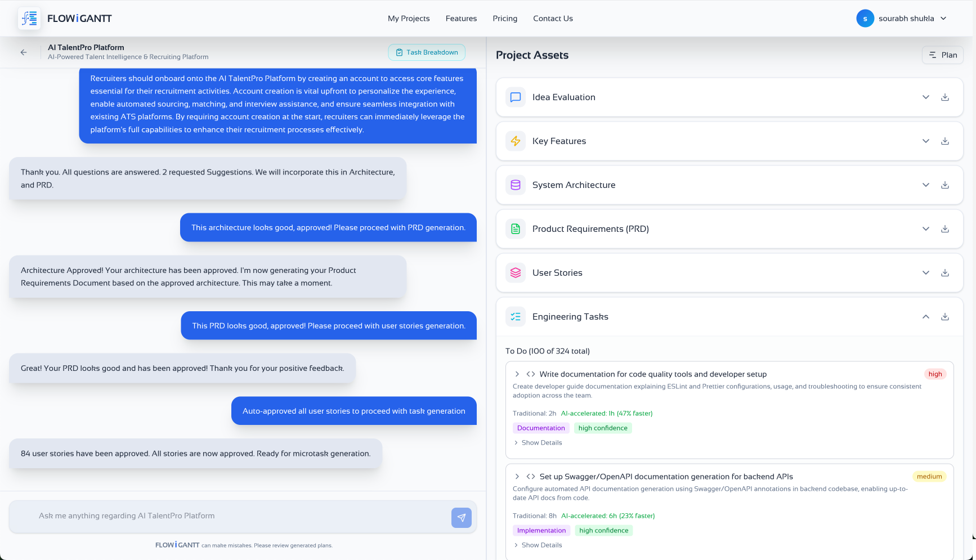Click the Product Requirements document icon

[x=515, y=229]
